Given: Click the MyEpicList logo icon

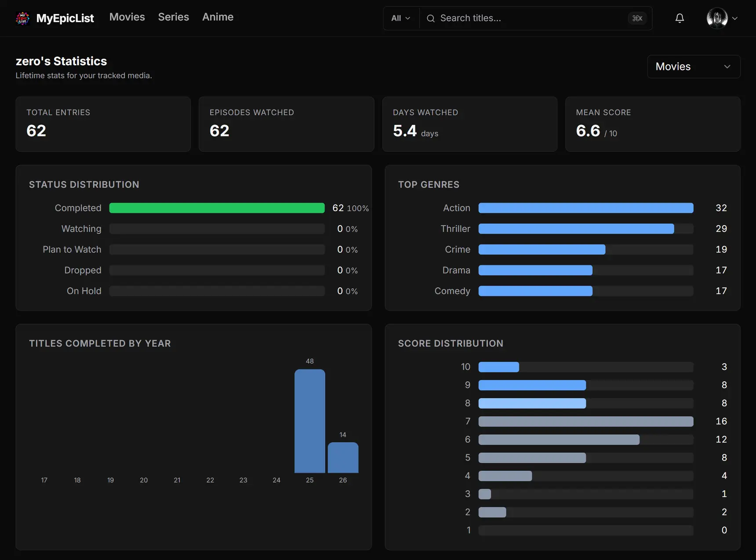Looking at the screenshot, I should (x=22, y=18).
